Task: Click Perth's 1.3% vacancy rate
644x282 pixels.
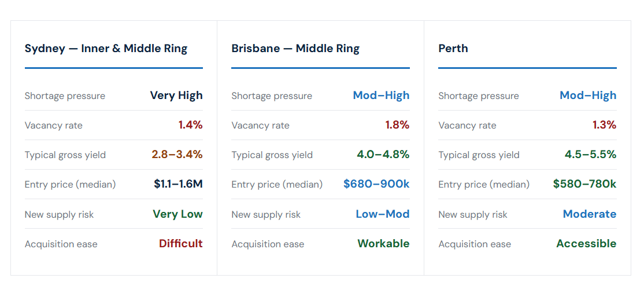Action: pyautogui.click(x=604, y=125)
